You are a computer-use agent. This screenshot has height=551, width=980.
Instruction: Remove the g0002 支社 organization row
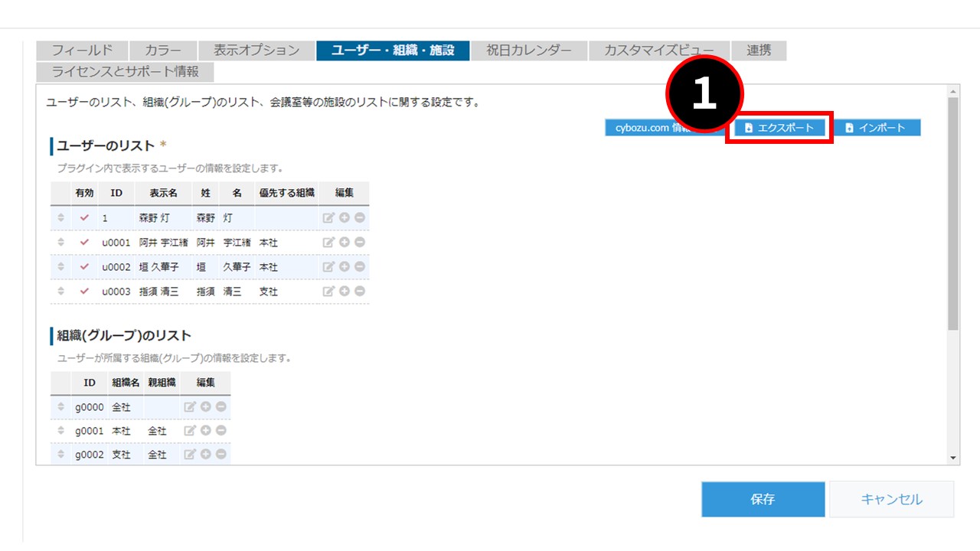(220, 455)
